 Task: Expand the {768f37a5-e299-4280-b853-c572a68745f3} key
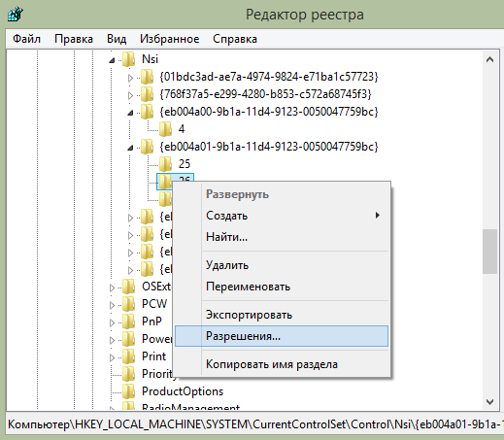pos(130,95)
